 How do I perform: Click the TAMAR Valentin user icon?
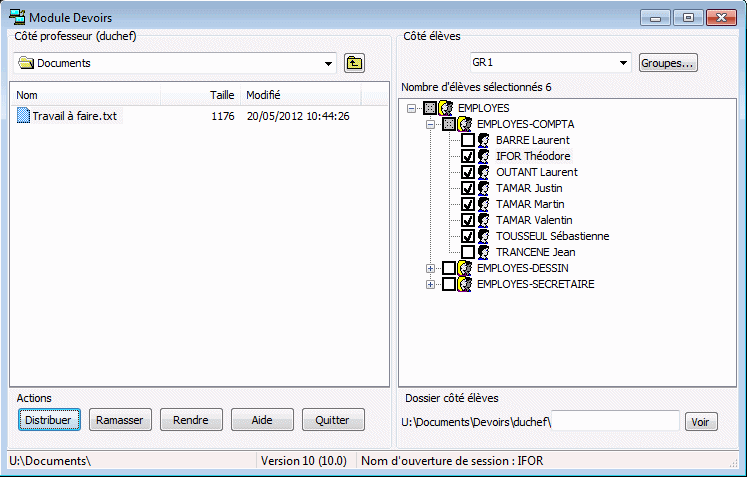(484, 220)
